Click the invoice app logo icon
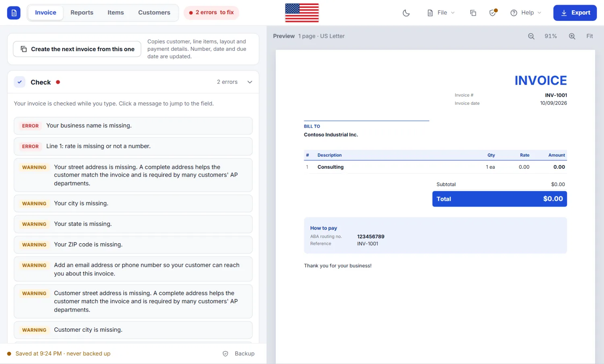This screenshot has height=364, width=604. 14,13
